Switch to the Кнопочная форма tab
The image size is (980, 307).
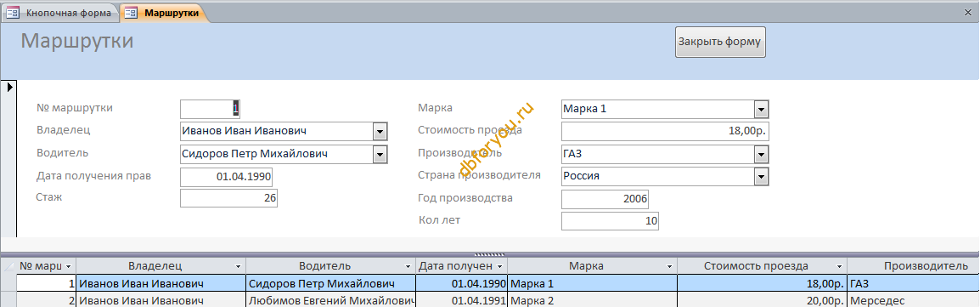(60, 13)
